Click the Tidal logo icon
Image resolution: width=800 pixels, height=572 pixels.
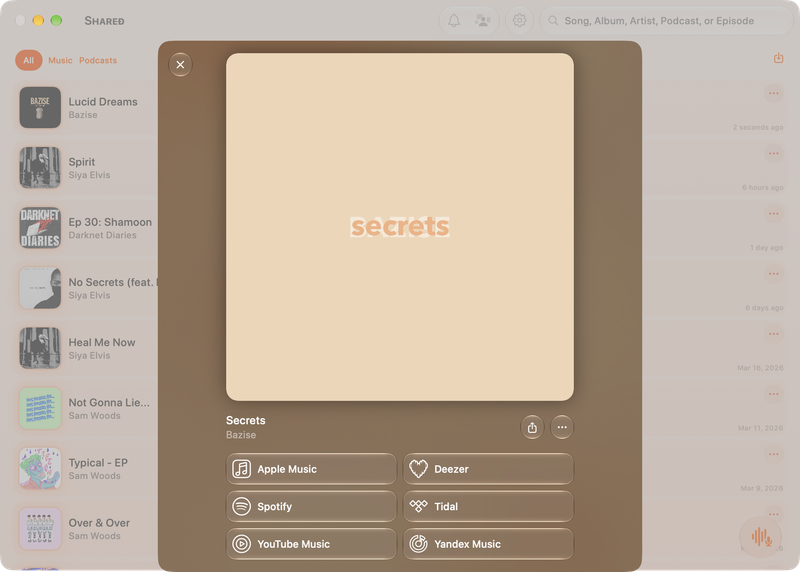pyautogui.click(x=418, y=506)
